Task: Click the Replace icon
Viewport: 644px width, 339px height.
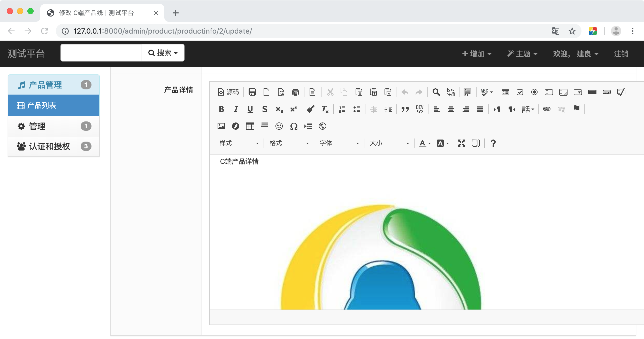Action: [450, 92]
